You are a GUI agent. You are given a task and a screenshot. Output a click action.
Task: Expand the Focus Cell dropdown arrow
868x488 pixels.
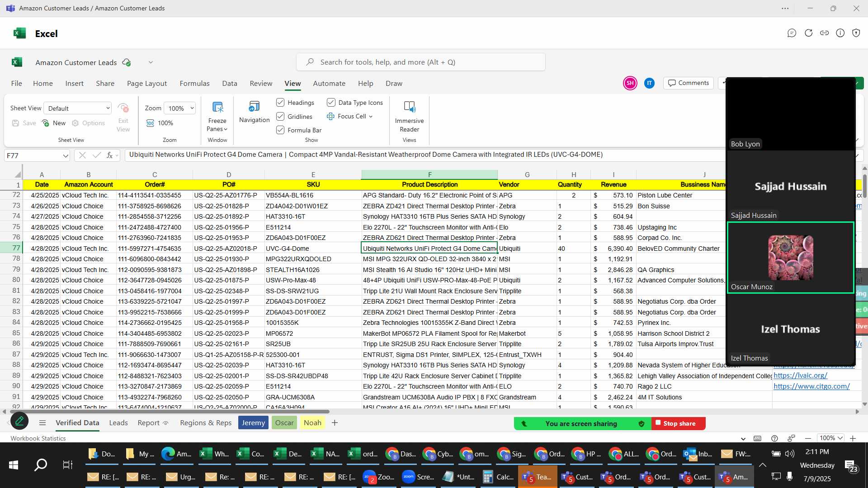point(371,117)
